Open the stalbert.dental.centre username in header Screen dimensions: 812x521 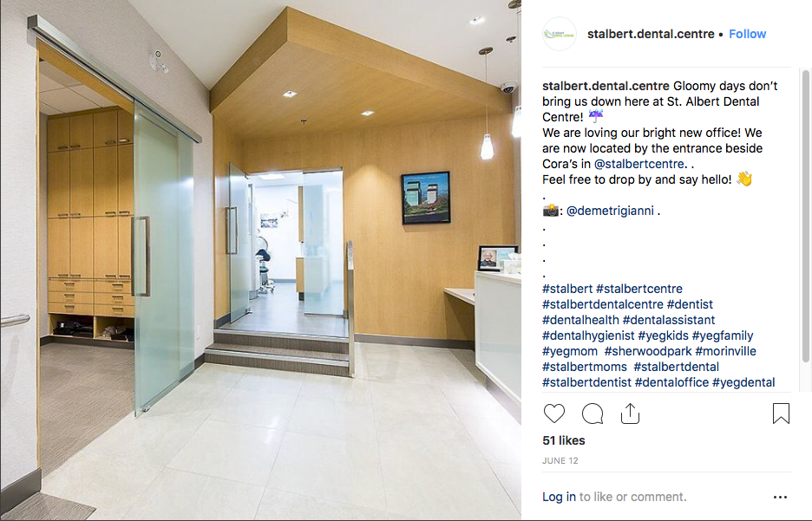tap(651, 34)
